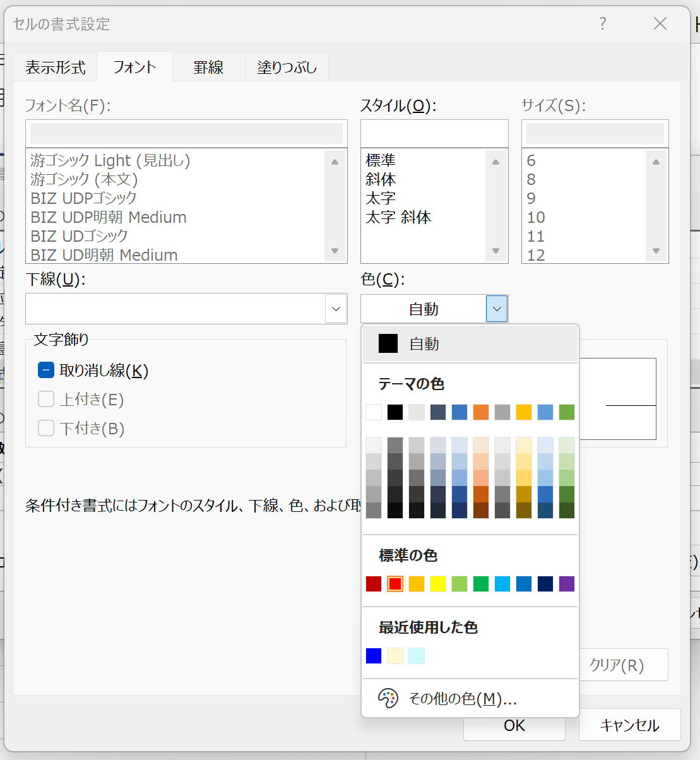Click the クリア button

(616, 665)
